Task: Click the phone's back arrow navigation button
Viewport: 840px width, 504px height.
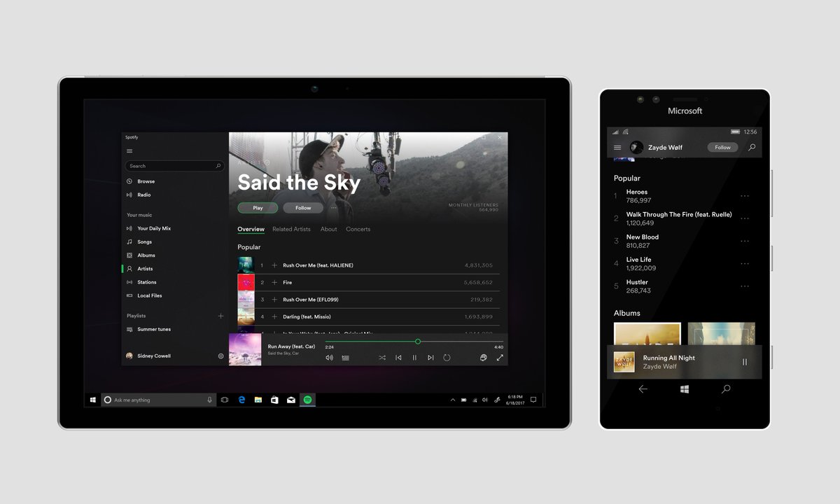Action: 643,389
